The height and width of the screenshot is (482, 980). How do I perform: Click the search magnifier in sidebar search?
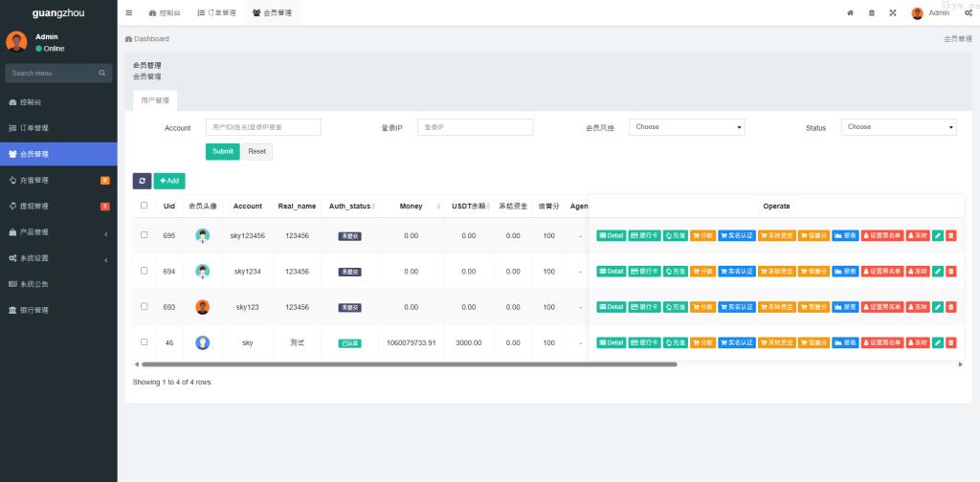[x=102, y=73]
